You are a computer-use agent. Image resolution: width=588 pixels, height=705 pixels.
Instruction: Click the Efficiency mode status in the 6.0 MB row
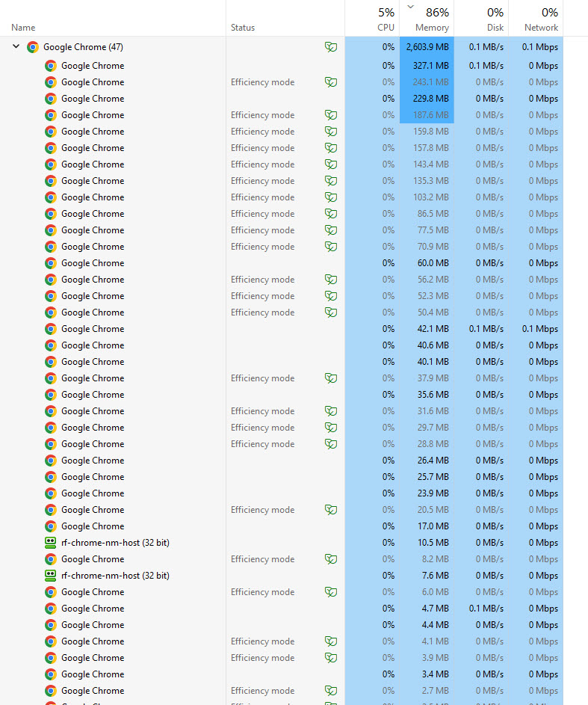tap(263, 591)
